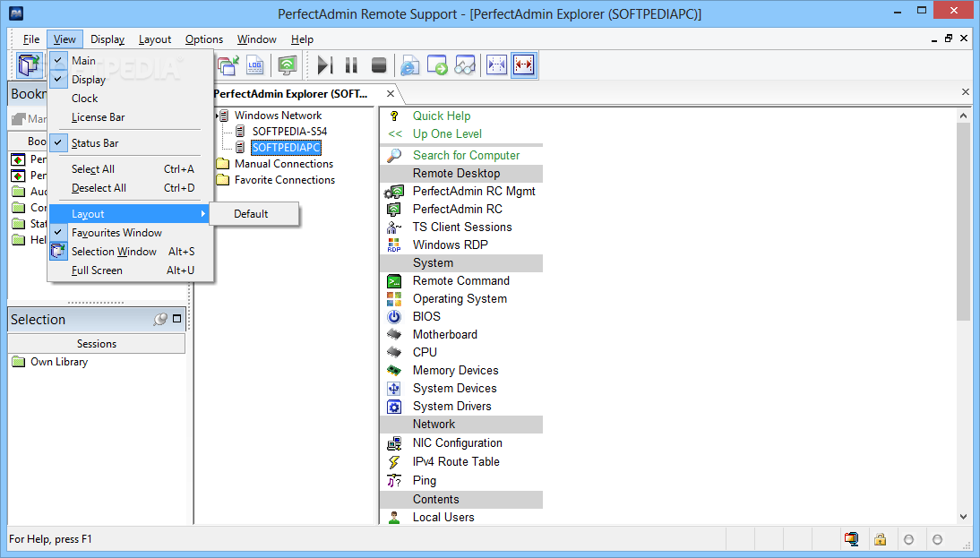Click the cascading windows toolbar icon
Image resolution: width=980 pixels, height=558 pixels.
coord(228,65)
